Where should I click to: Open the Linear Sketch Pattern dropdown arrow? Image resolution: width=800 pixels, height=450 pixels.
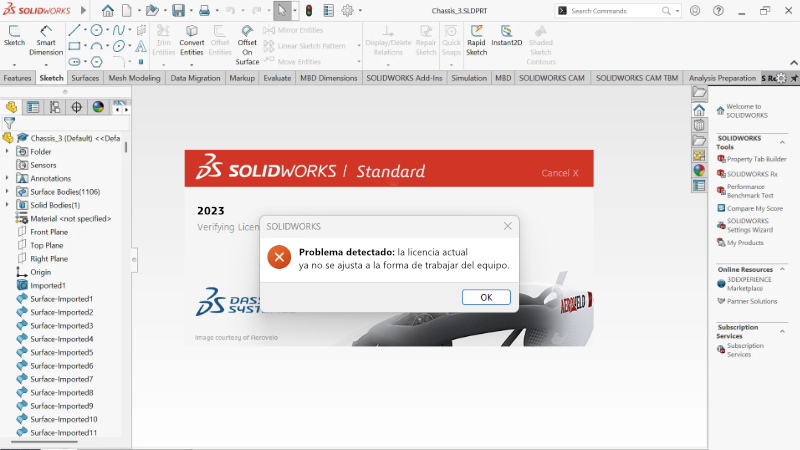359,46
